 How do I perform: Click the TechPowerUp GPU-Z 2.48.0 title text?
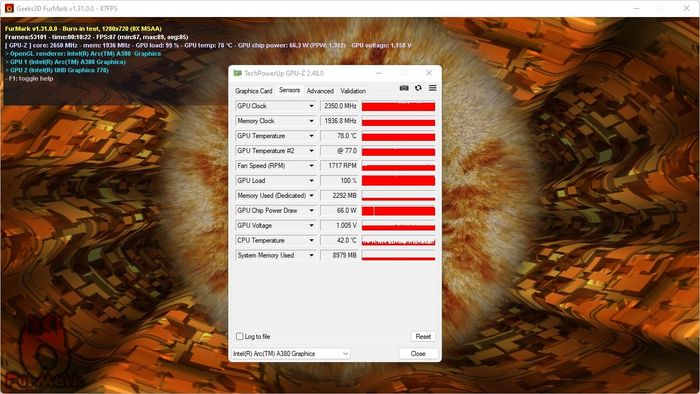(x=284, y=73)
